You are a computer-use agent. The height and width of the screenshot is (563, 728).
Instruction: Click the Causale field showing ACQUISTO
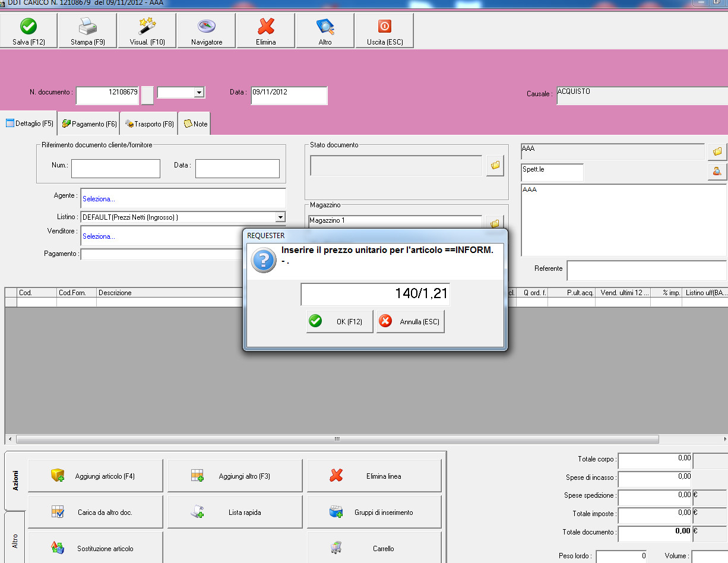tap(642, 96)
